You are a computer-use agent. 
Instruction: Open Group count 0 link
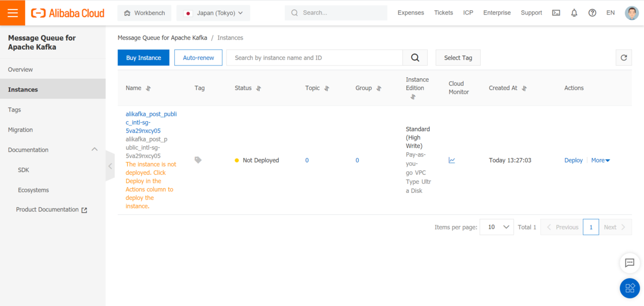(x=357, y=160)
